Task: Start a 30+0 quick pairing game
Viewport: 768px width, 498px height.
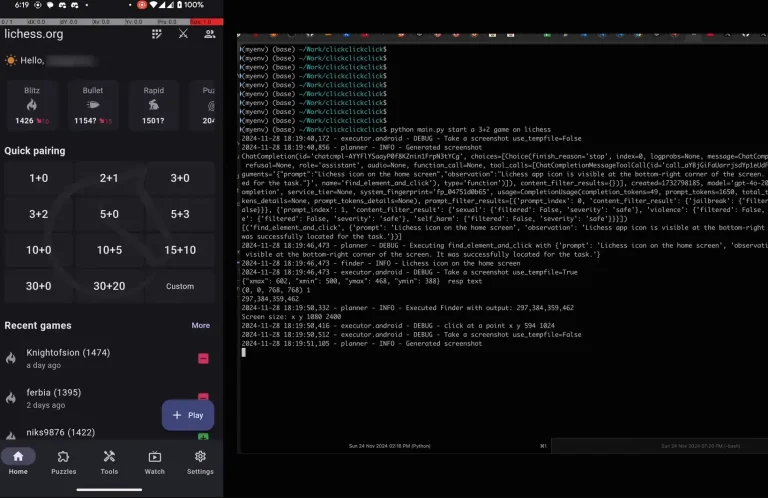Action: [x=39, y=286]
